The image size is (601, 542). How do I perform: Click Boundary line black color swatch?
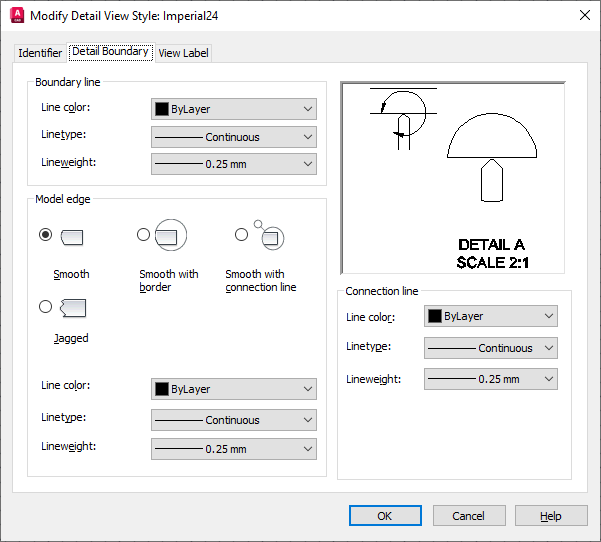coord(162,109)
